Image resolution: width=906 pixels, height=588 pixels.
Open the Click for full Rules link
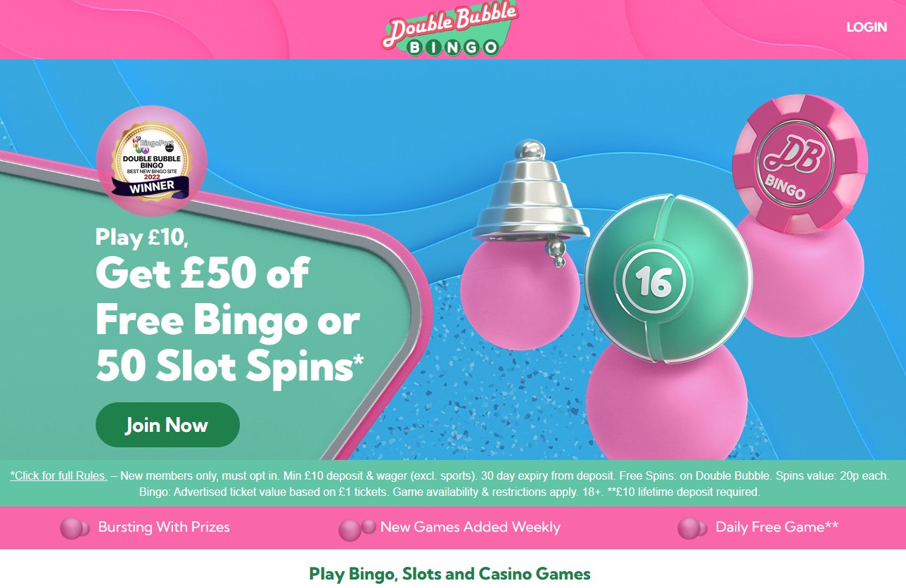click(x=59, y=475)
